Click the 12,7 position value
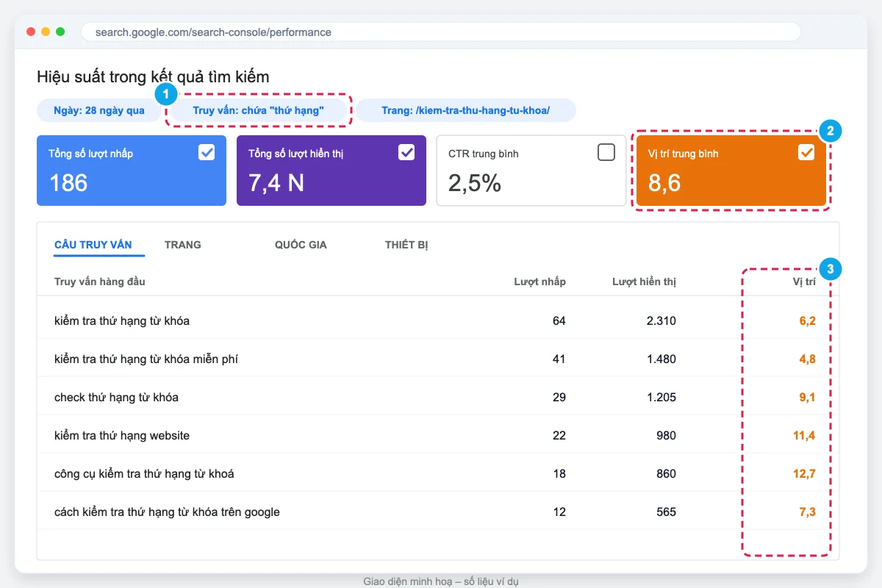 804,473
